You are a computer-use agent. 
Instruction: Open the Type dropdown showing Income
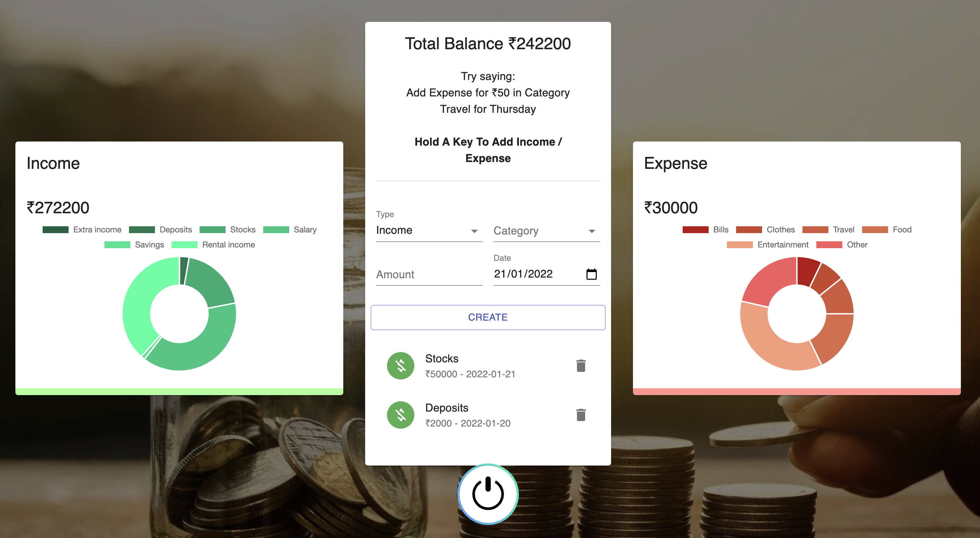(429, 230)
